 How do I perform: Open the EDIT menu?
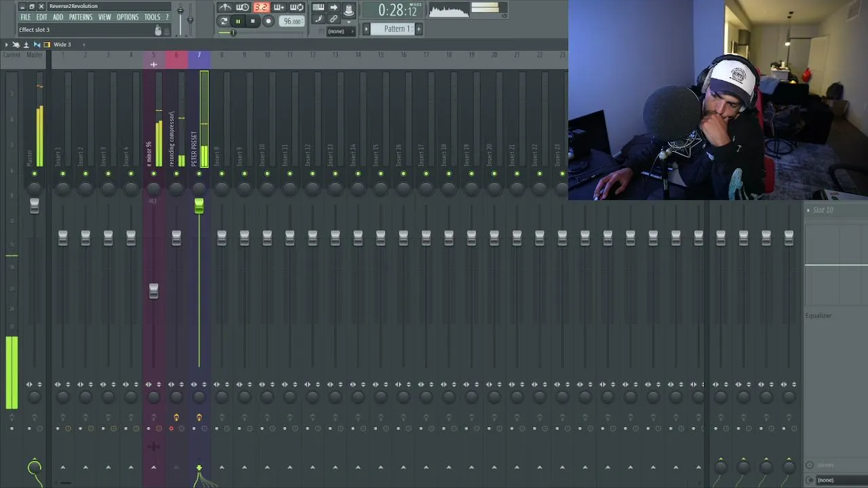tap(41, 17)
